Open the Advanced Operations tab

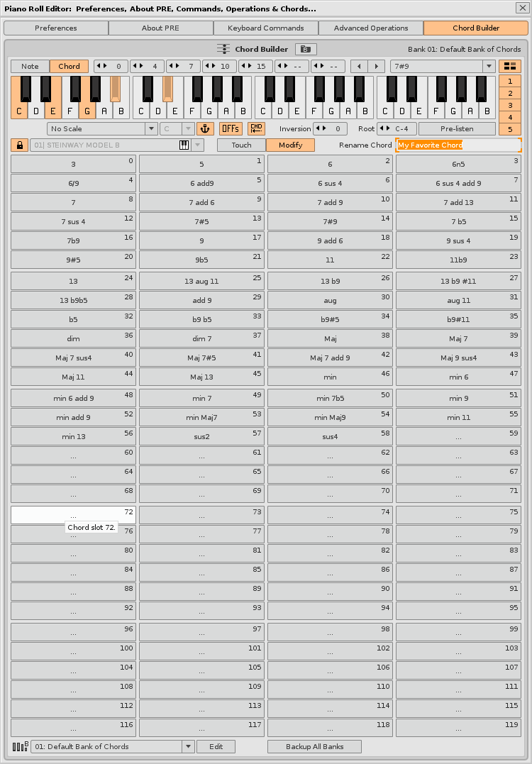coord(371,28)
